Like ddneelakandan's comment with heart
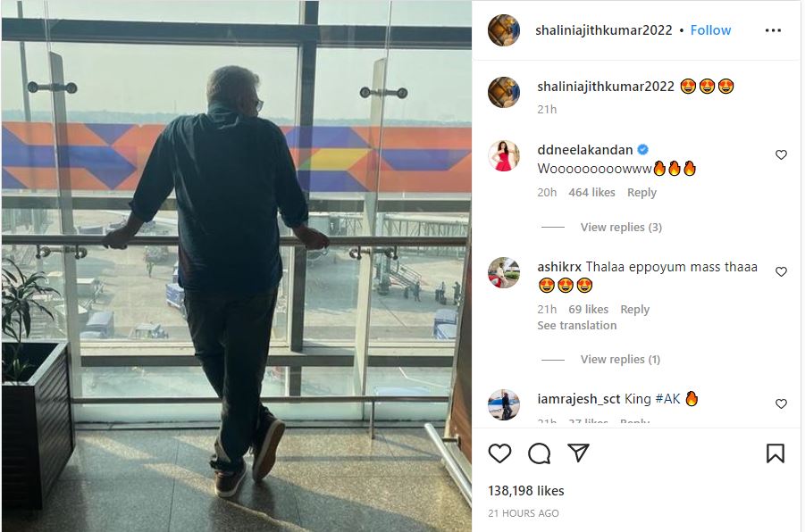Image resolution: width=805 pixels, height=532 pixels. [781, 154]
